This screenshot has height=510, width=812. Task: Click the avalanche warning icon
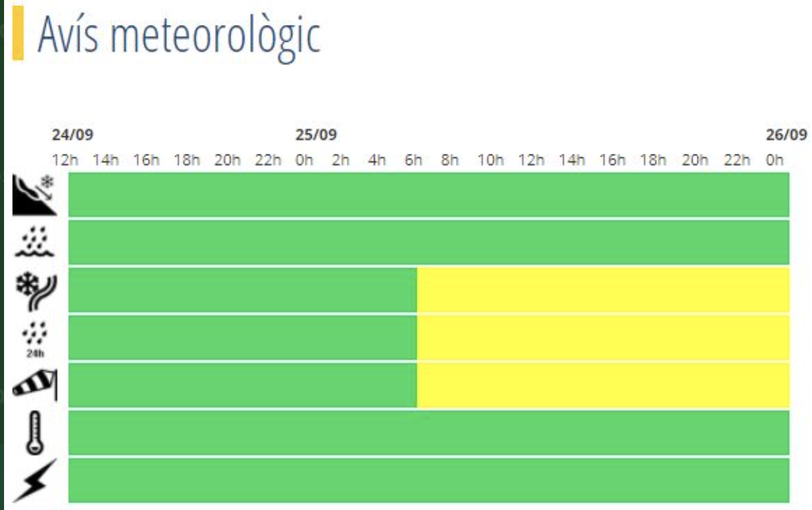34,194
